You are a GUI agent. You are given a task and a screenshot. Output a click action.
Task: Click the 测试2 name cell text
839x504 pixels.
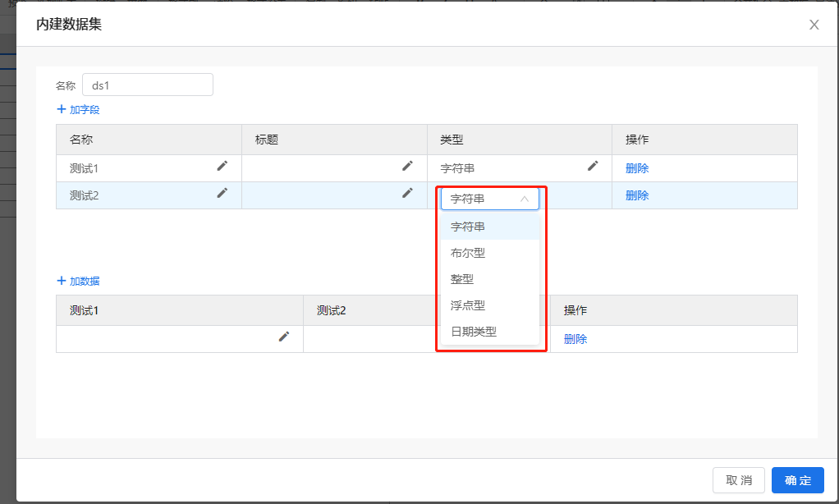click(x=84, y=196)
